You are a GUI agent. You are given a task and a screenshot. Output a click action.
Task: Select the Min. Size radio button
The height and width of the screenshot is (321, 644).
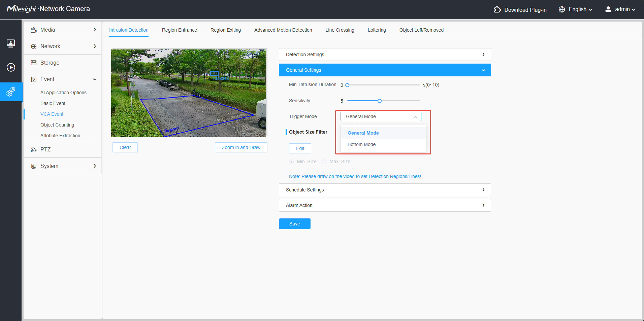291,162
